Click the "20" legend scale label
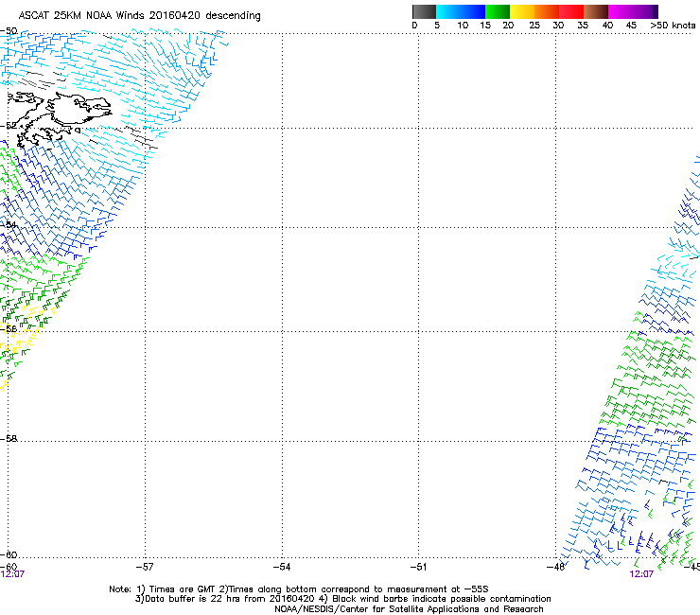700x615 pixels. [508, 26]
